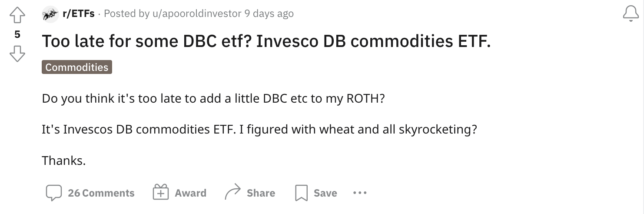This screenshot has height=214, width=644.
Task: Open the three-dot more options menu
Action: point(360,192)
